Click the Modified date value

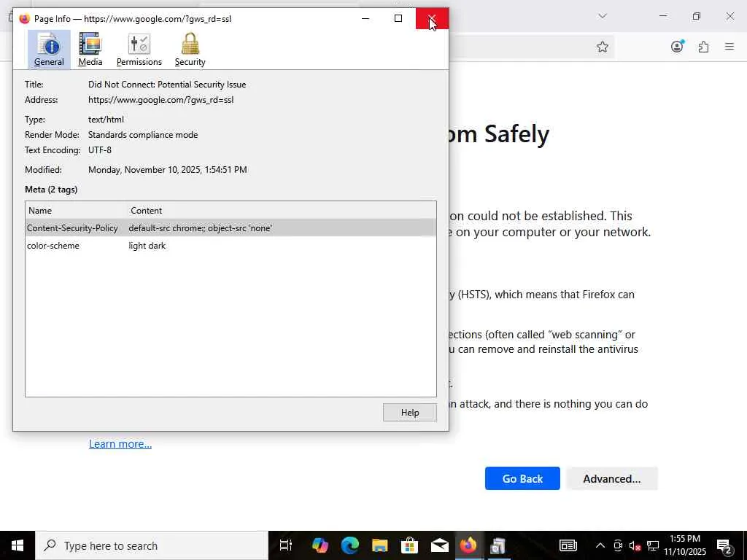coord(168,169)
